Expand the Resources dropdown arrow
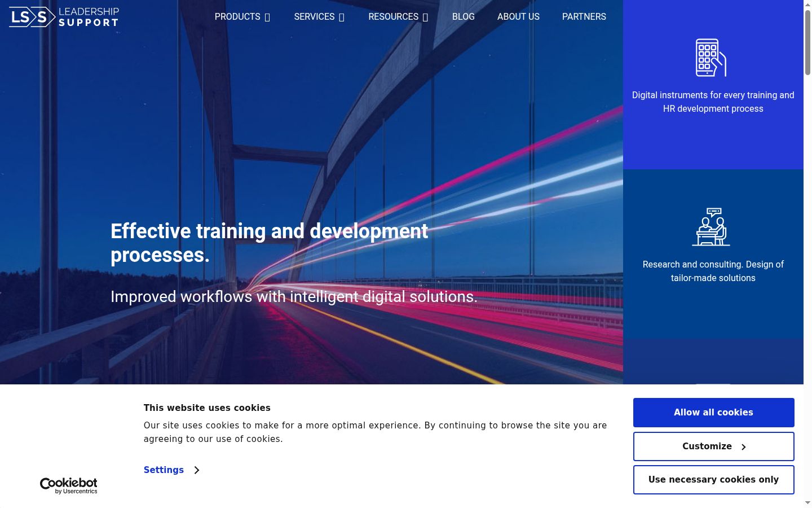Viewport: 812px width, 508px height. click(425, 17)
